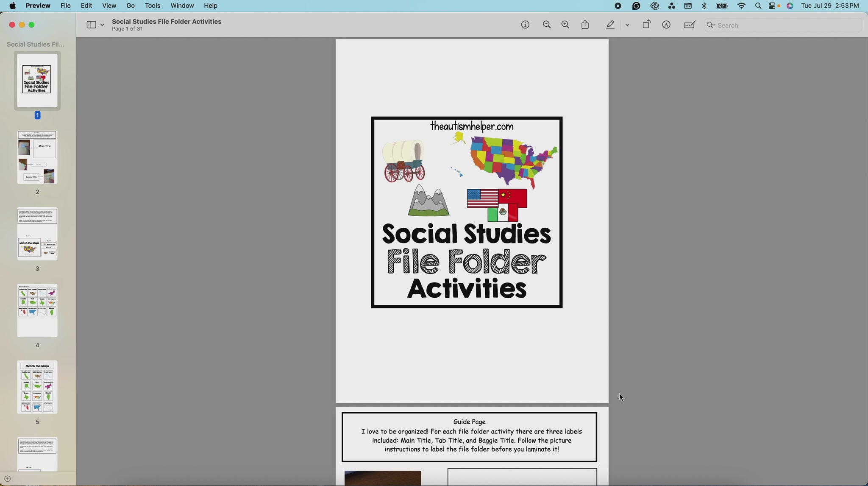The image size is (868, 486).
Task: Open the View menu
Action: [x=109, y=6]
